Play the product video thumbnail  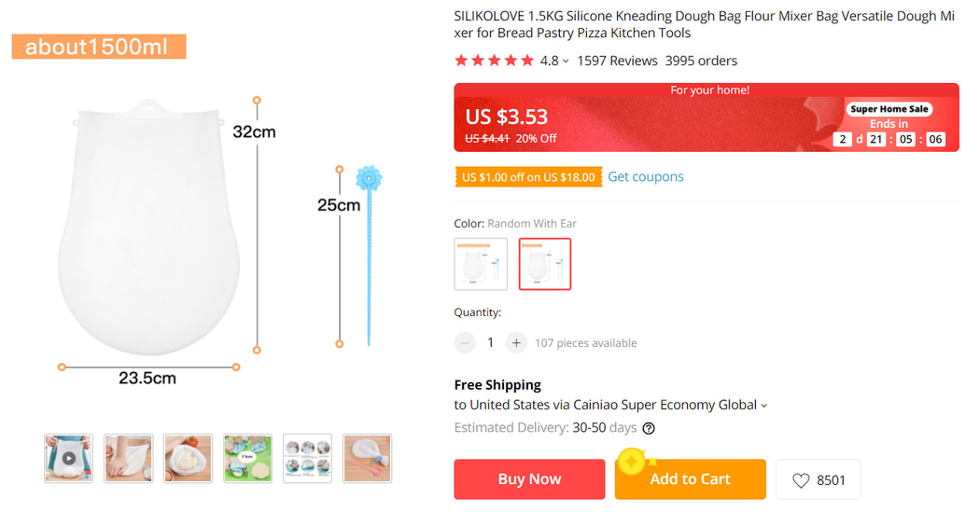point(69,458)
